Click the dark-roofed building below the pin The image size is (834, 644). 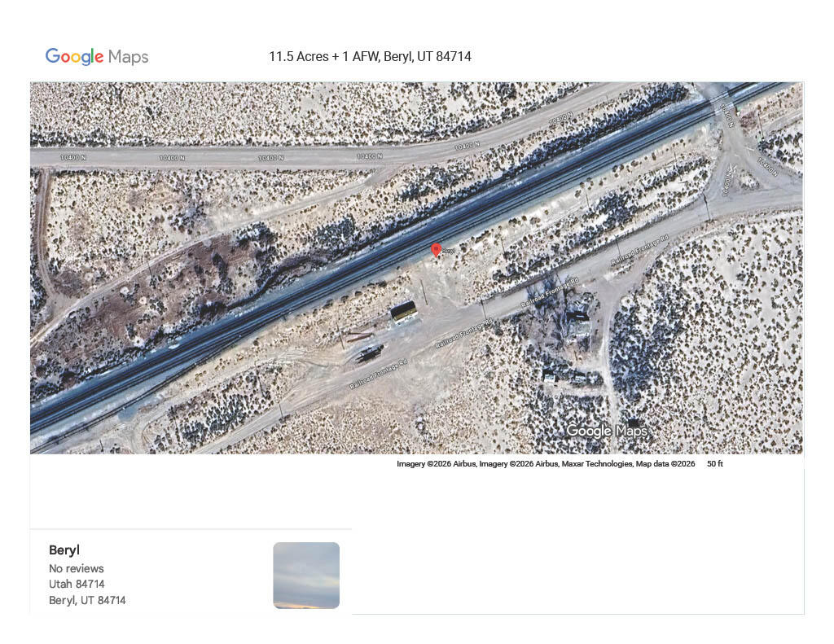coord(404,312)
